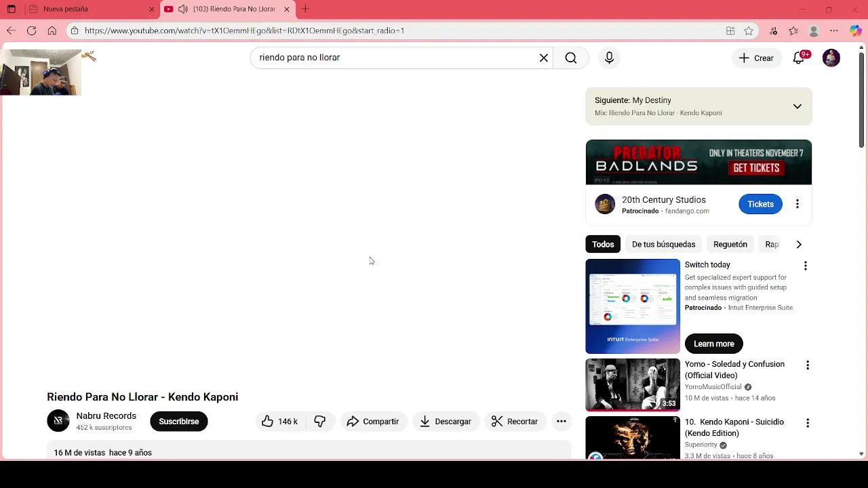Clear the YouTube search box
Screen dimensions: 868x488
click(543, 58)
